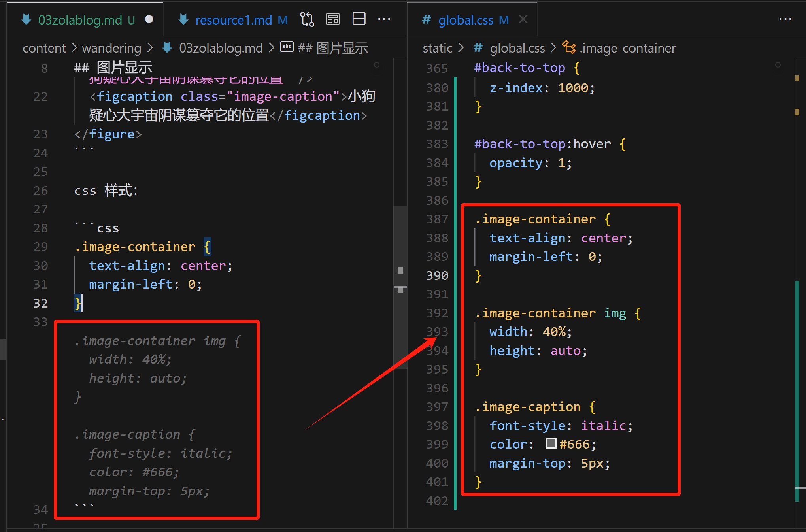Select 'wandering' breadcrumb folder
The width and height of the screenshot is (806, 532).
[x=111, y=48]
